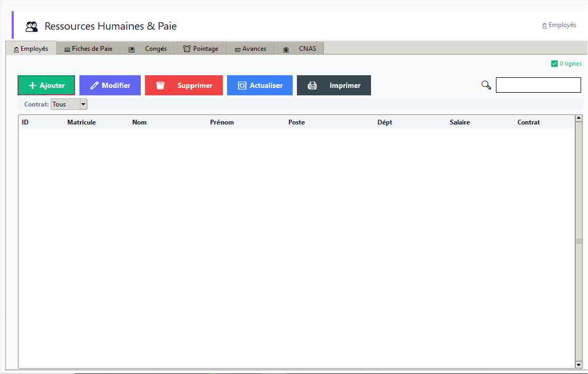The height and width of the screenshot is (374, 588).
Task: Click the pencil icon on Modifier
Action: [95, 86]
